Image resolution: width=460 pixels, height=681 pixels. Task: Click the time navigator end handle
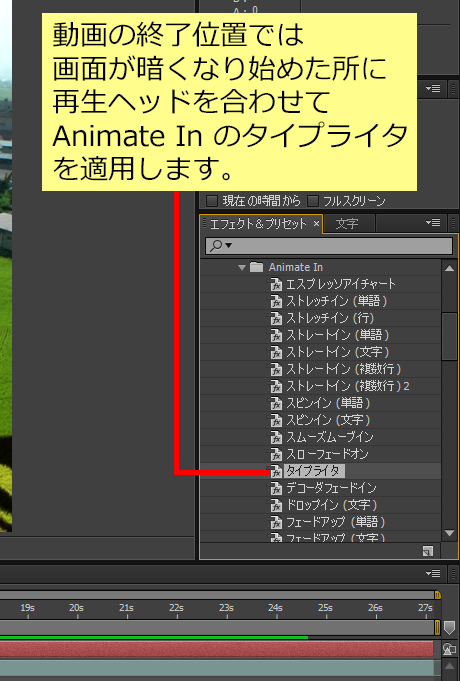coord(438,595)
